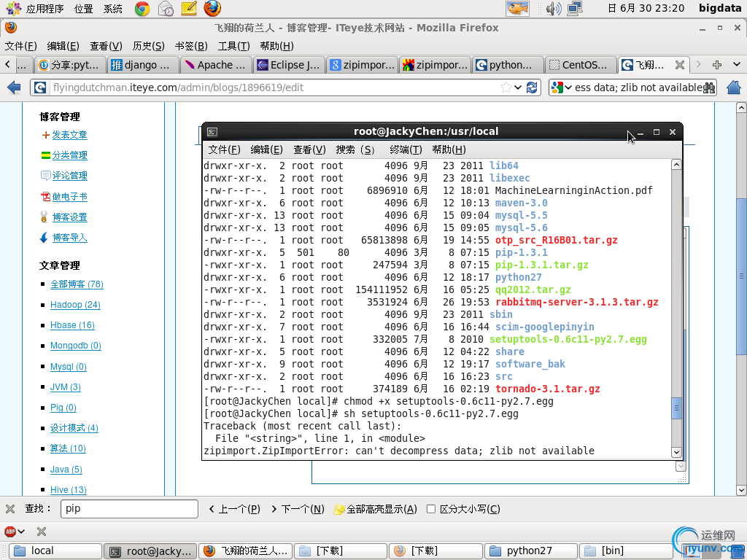Open the volume control in system tray
Screen dimensions: 747x560
[553, 9]
